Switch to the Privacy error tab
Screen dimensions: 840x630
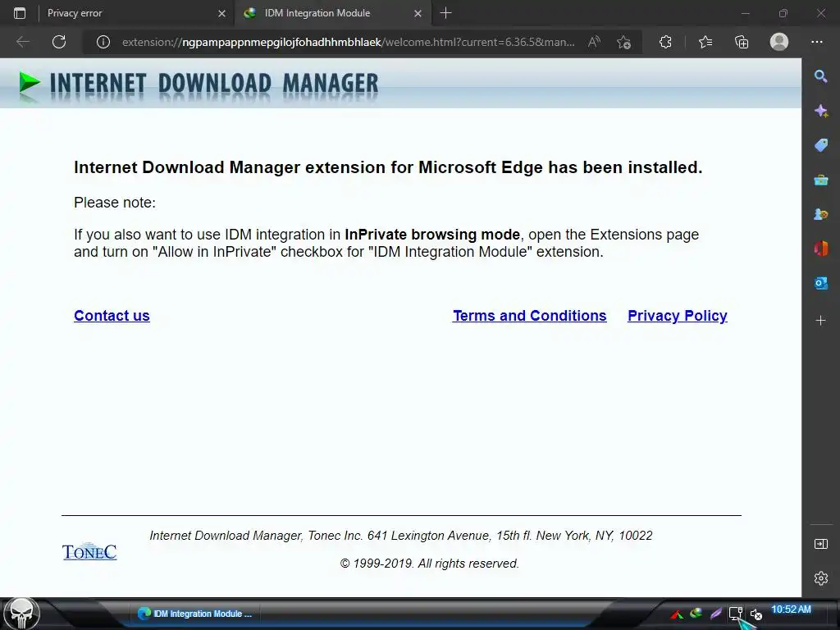coord(130,13)
